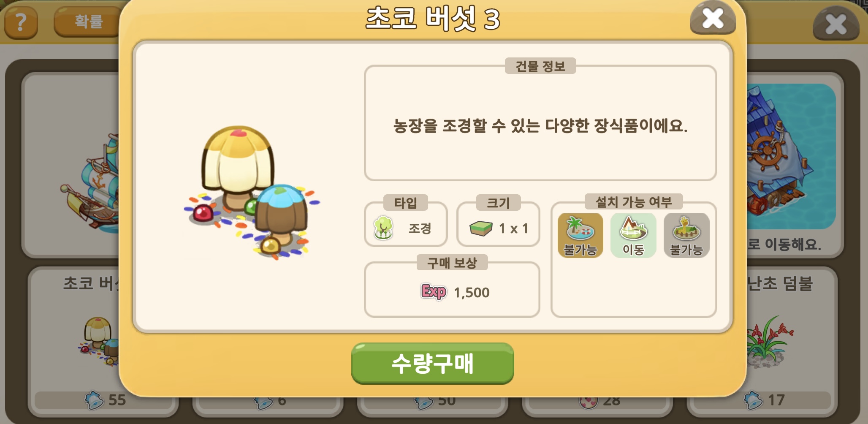
Task: Click the 건물 정보 description text box
Action: pyautogui.click(x=540, y=122)
